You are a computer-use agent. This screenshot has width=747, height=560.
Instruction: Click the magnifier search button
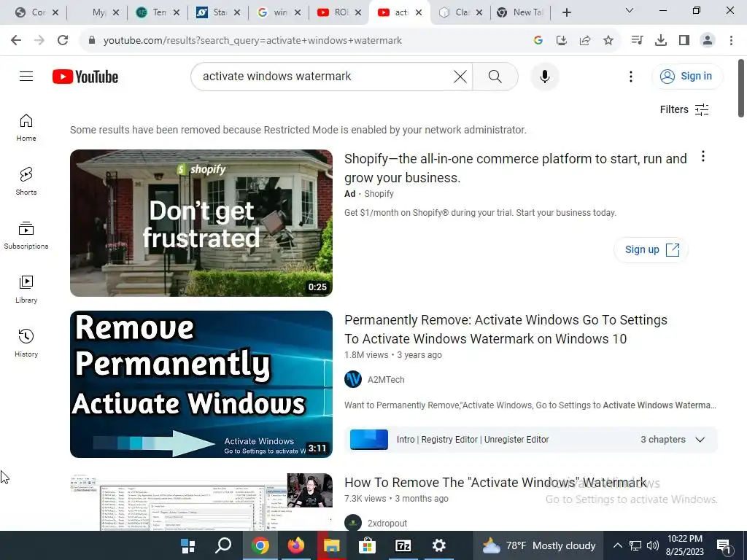[x=495, y=76]
